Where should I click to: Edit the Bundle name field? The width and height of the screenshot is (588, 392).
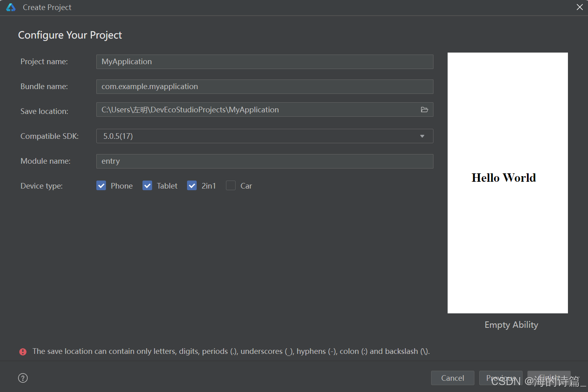(265, 87)
